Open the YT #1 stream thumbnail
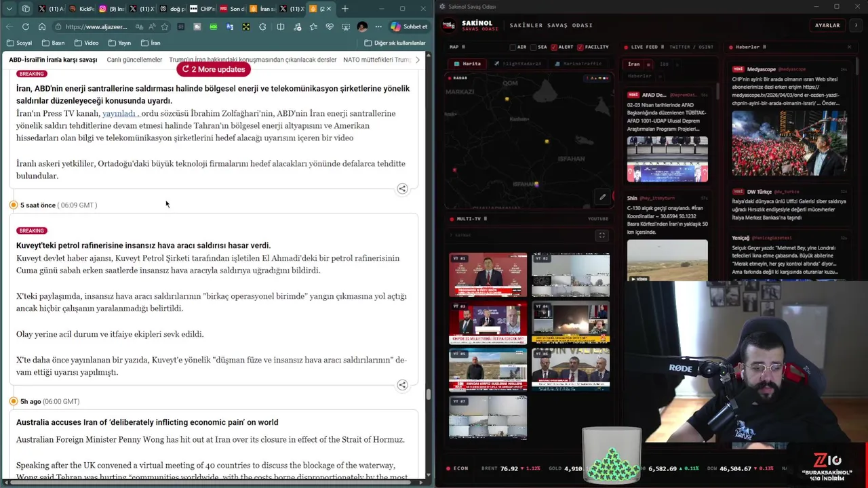The image size is (868, 488). (x=488, y=274)
